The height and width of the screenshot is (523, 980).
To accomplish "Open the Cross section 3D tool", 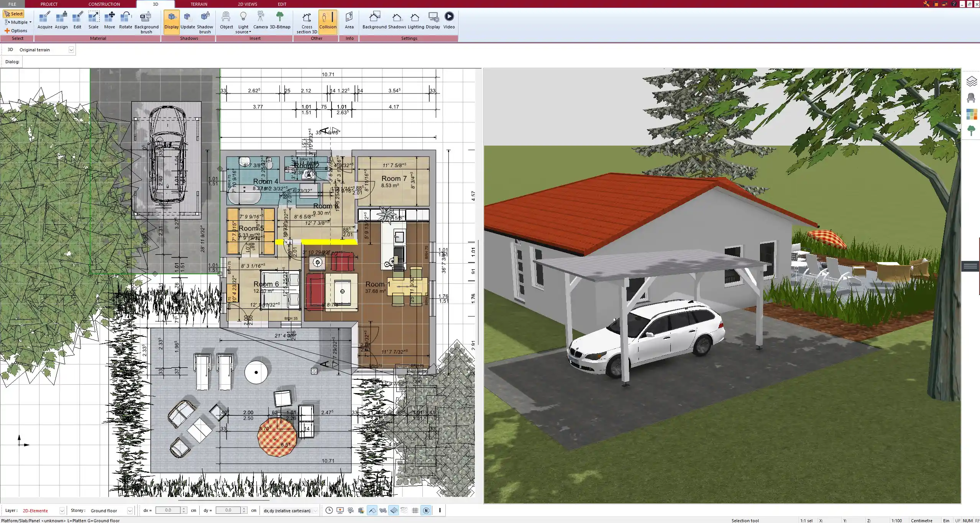I will pos(307,23).
